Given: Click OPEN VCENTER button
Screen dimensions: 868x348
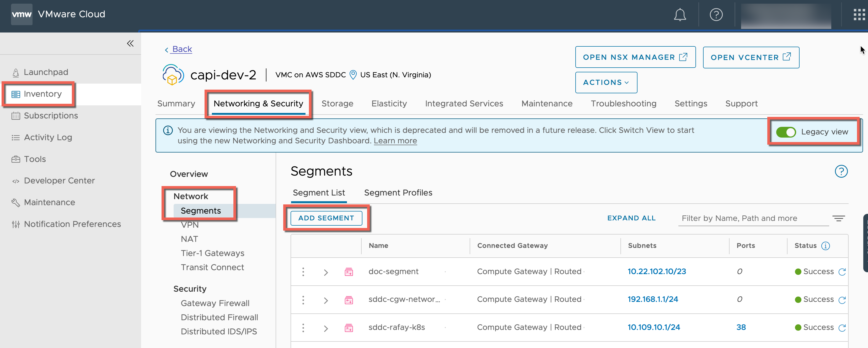Looking at the screenshot, I should coord(751,57).
